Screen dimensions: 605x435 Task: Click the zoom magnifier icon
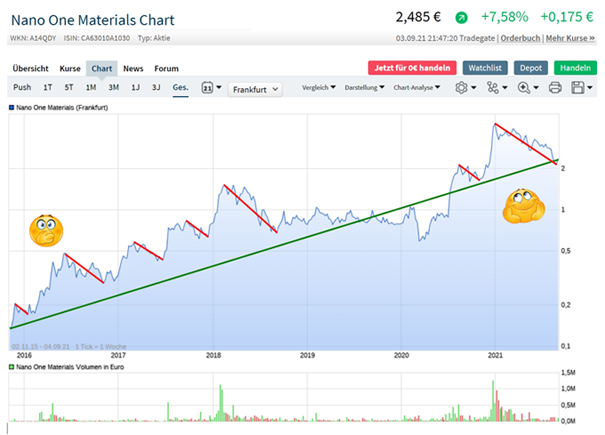tap(524, 88)
